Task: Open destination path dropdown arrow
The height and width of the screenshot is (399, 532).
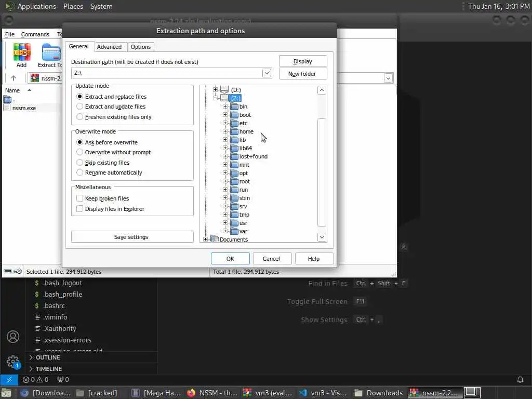Action: (x=267, y=73)
